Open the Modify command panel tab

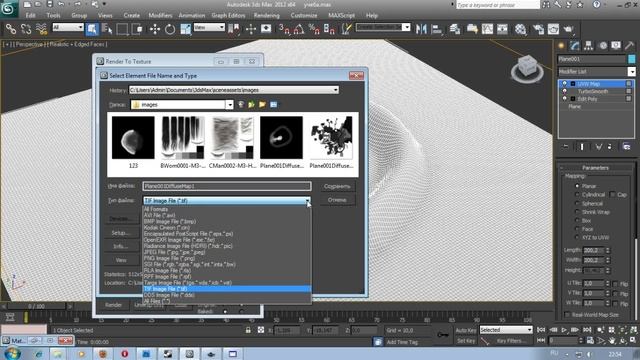575,45
